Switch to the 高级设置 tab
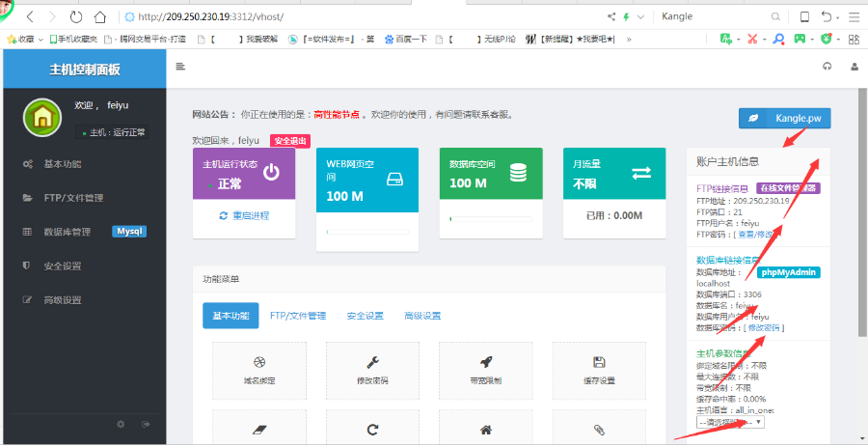 422,316
